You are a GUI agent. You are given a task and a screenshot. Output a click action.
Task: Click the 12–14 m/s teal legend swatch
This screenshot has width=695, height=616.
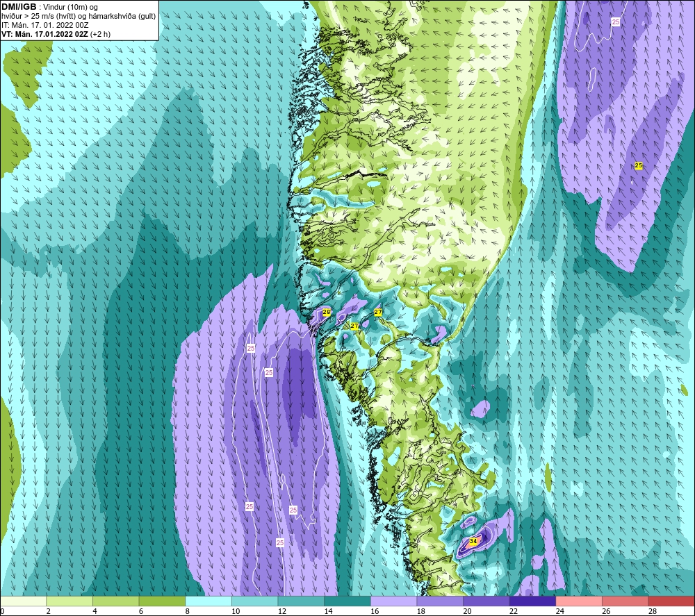click(x=301, y=601)
